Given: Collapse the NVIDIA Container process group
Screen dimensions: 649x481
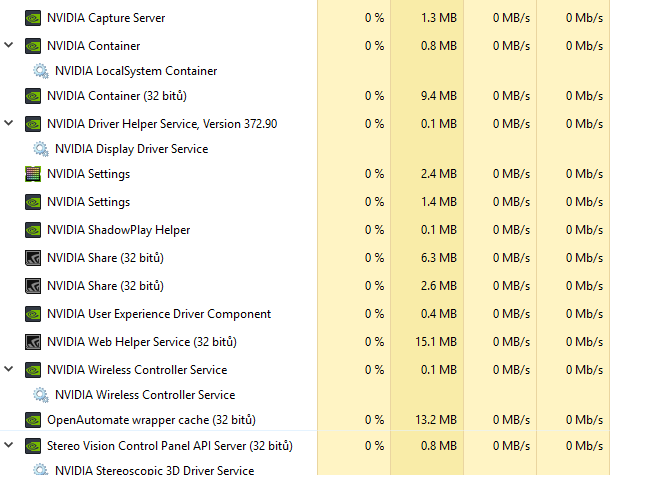Looking at the screenshot, I should pos(9,46).
